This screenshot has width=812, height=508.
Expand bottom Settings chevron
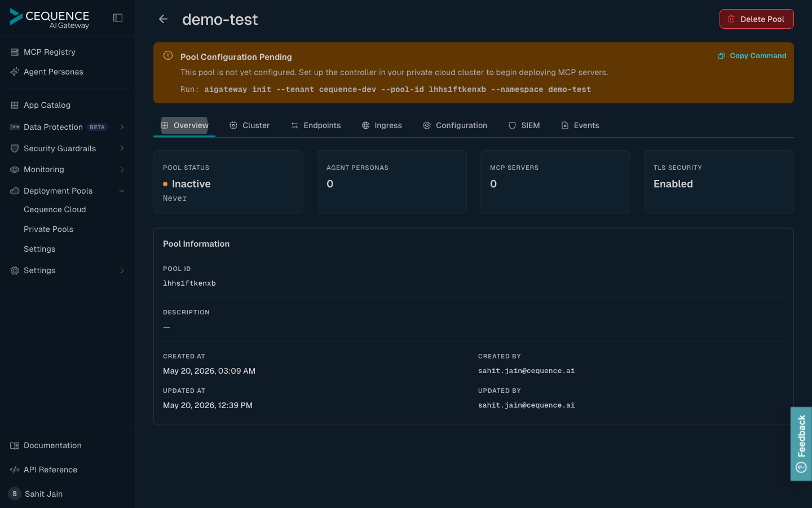tap(122, 270)
